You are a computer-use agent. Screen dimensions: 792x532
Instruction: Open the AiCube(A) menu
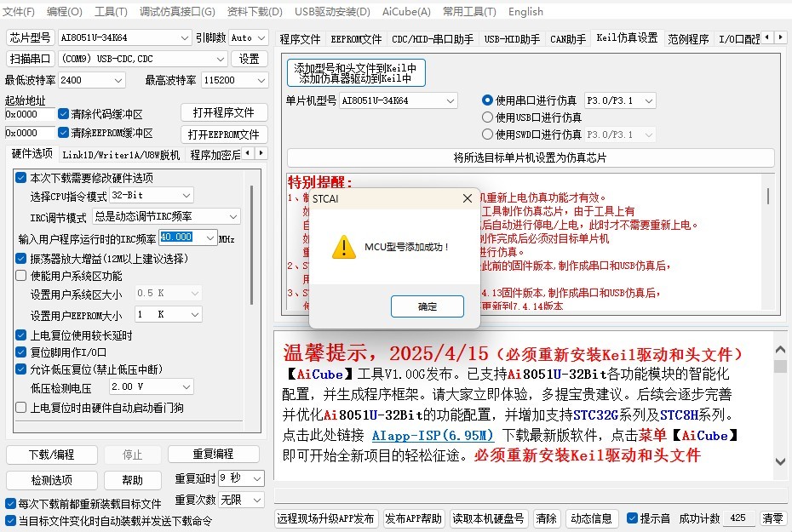406,12
